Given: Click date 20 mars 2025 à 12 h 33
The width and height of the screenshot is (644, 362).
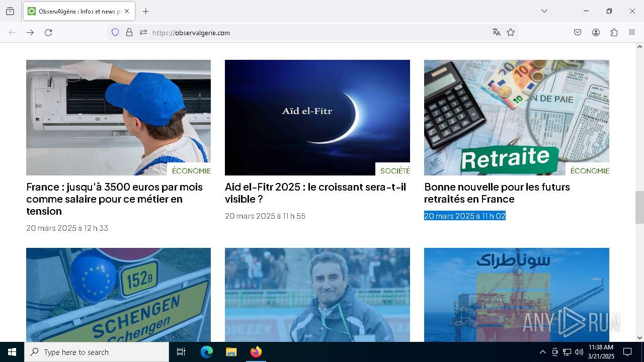Looking at the screenshot, I should pos(67,228).
